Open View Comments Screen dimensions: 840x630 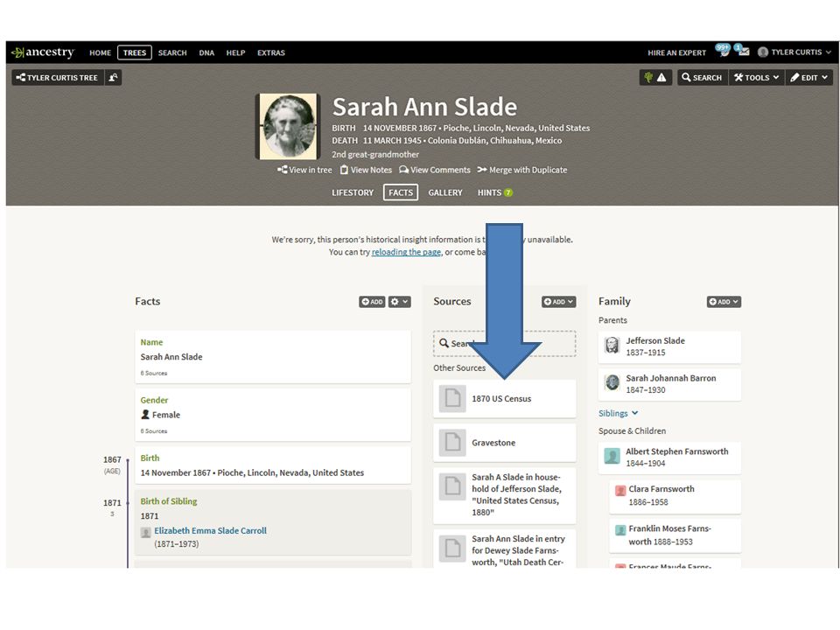pyautogui.click(x=435, y=170)
